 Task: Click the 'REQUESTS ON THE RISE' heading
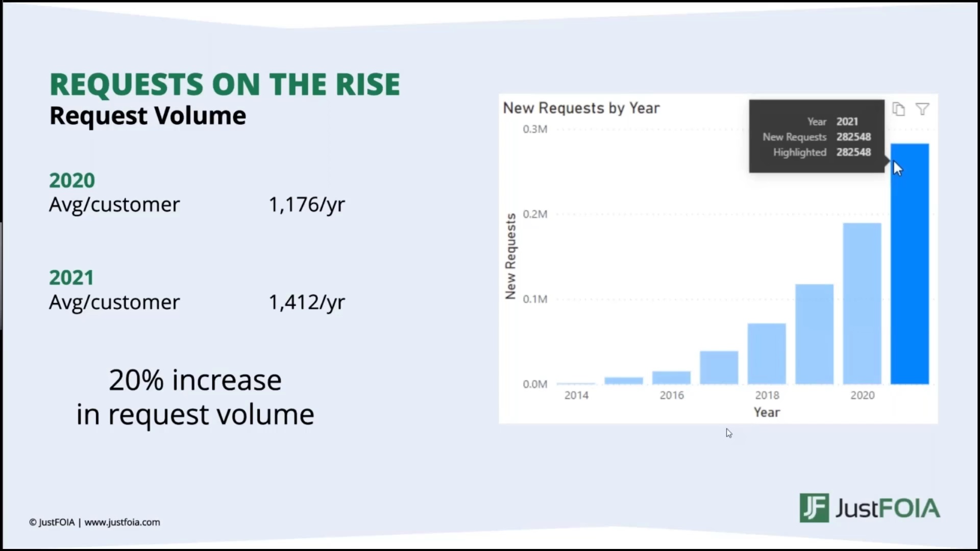(225, 84)
